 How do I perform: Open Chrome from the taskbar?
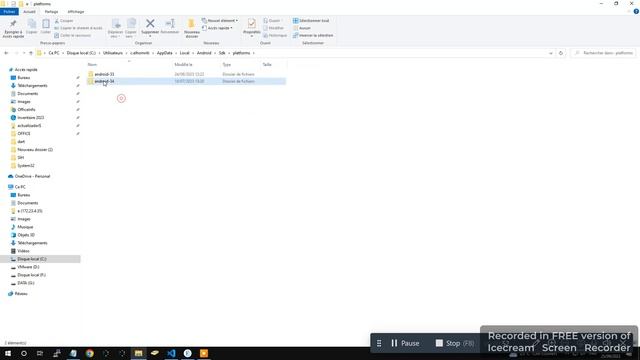[90, 353]
